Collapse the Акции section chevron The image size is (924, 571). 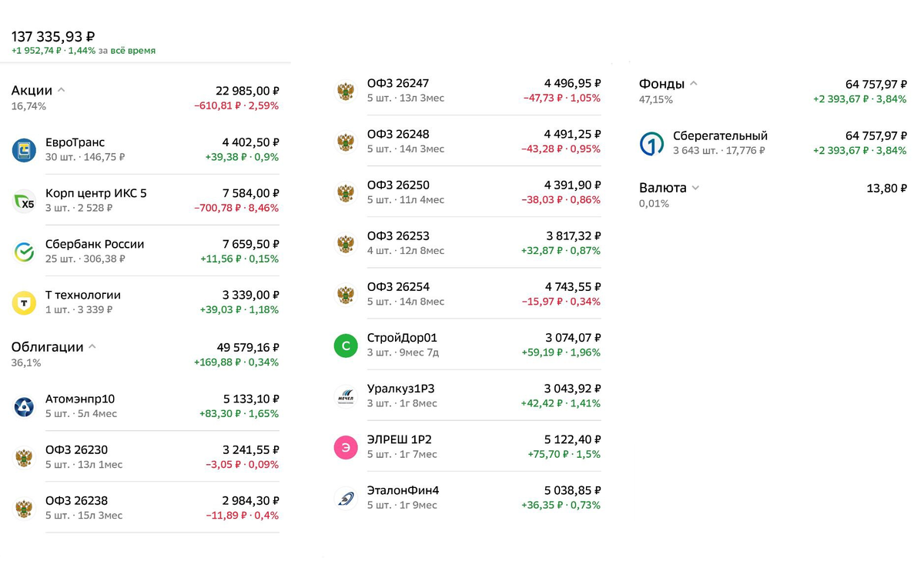pyautogui.click(x=62, y=90)
